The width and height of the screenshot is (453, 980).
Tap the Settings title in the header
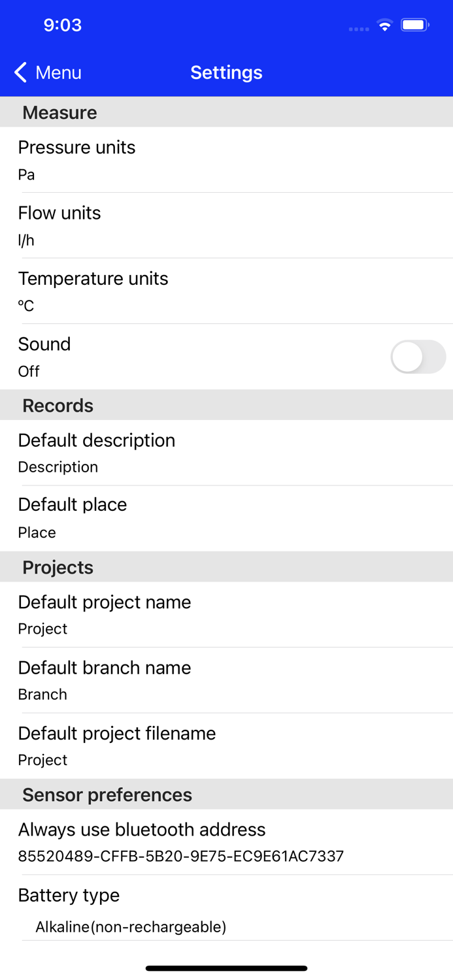(x=226, y=73)
